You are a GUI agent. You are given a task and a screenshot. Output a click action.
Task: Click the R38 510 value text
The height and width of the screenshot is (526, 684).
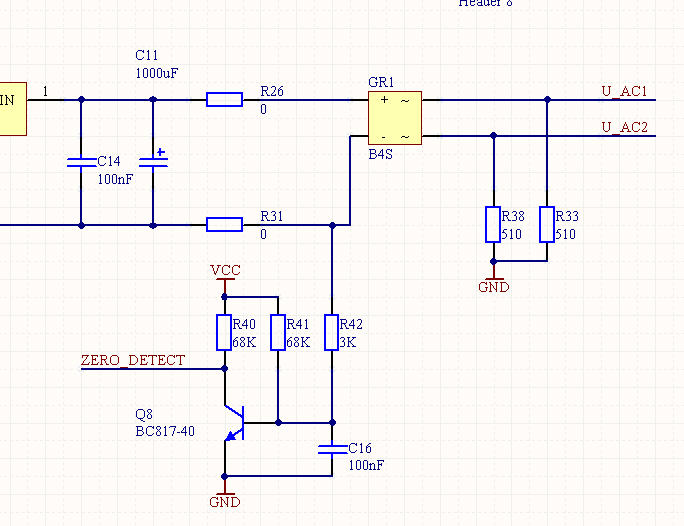(511, 234)
